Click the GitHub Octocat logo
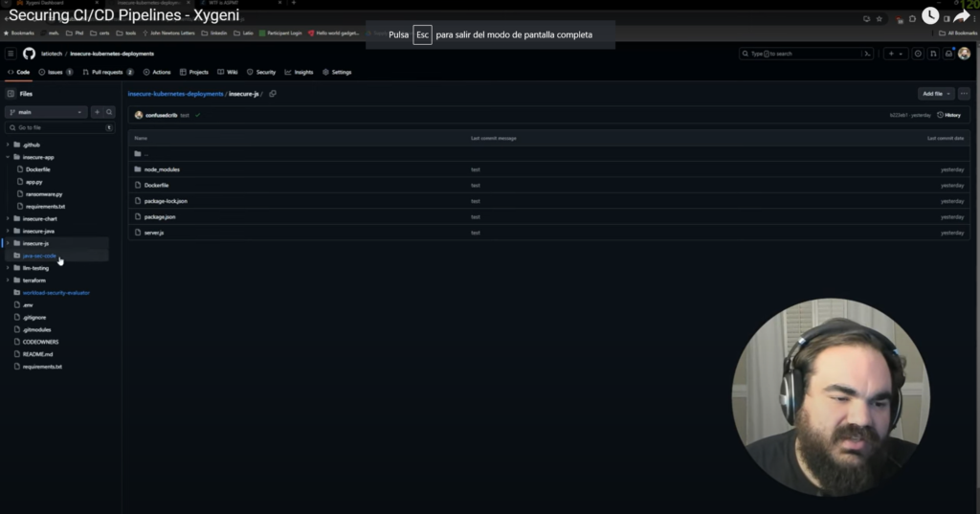The width and height of the screenshot is (980, 514). coord(30,54)
